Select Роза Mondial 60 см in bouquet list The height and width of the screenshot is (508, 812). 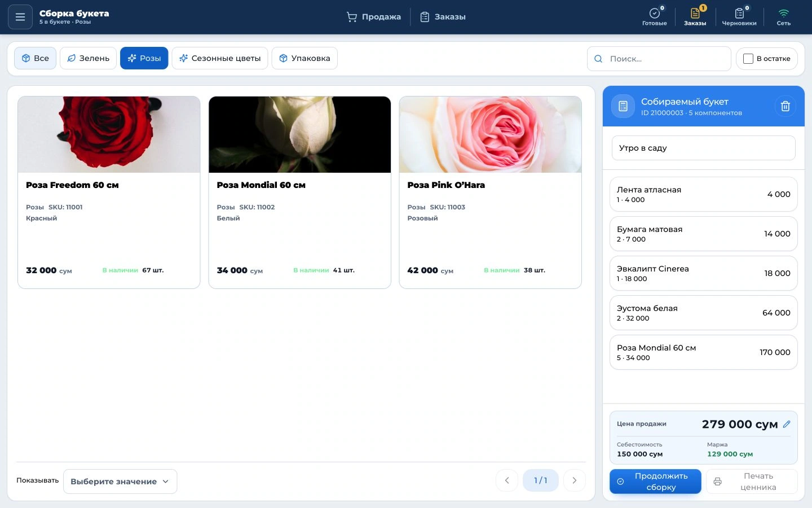click(x=704, y=352)
